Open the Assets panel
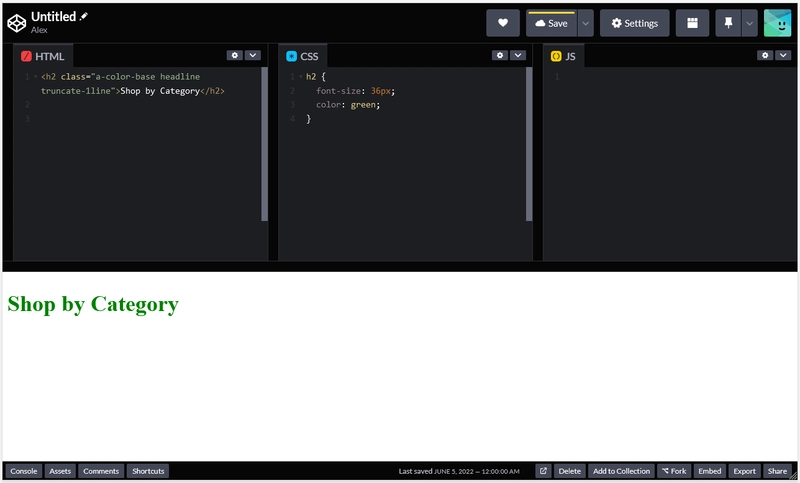Viewport: 800px width, 483px height. tap(60, 471)
